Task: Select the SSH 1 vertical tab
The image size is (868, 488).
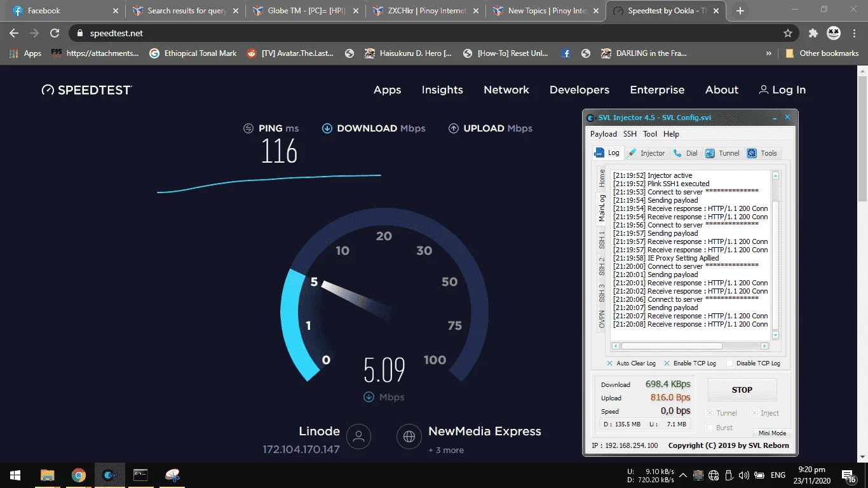Action: tap(602, 240)
